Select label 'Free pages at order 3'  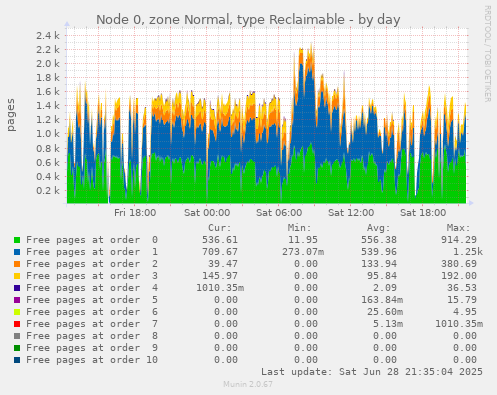[92, 276]
